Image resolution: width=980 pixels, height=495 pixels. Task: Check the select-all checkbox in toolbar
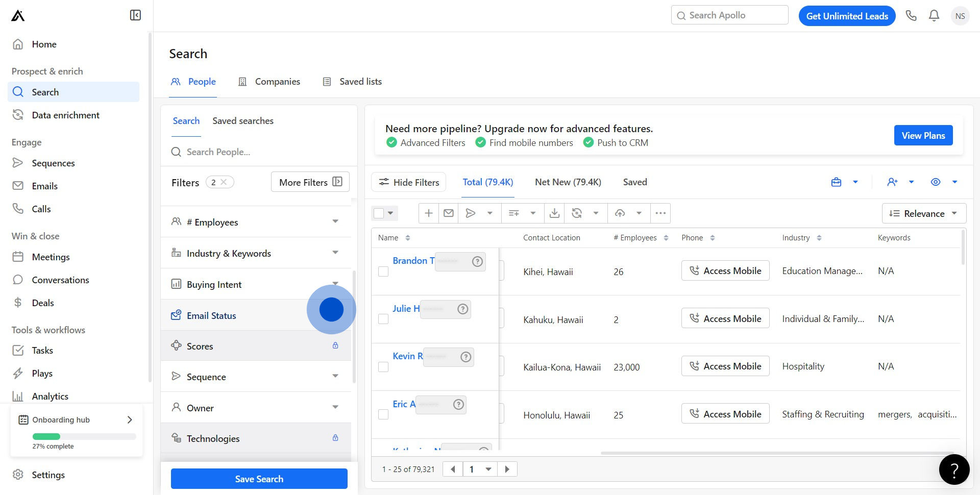coord(379,213)
